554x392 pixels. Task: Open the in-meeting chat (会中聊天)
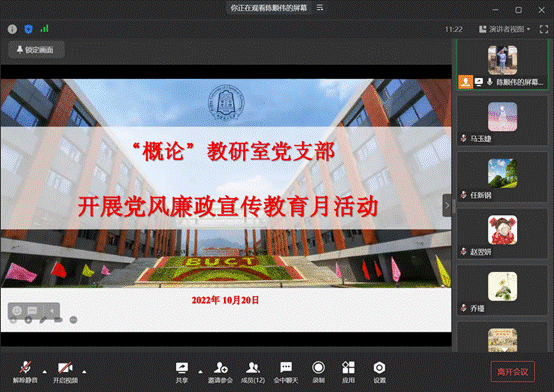(286, 372)
